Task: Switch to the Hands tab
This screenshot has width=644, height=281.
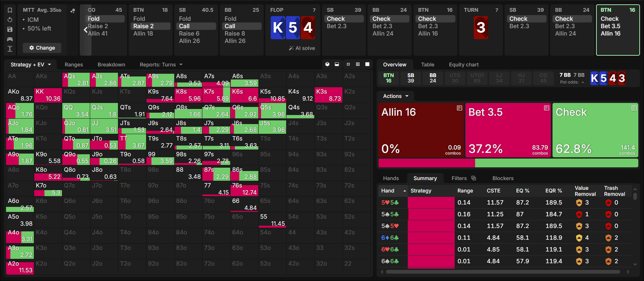Action: [x=391, y=178]
